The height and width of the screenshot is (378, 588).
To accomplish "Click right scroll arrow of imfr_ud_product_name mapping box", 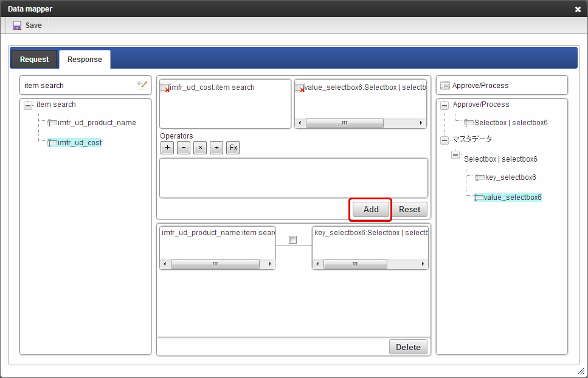I will pyautogui.click(x=271, y=264).
